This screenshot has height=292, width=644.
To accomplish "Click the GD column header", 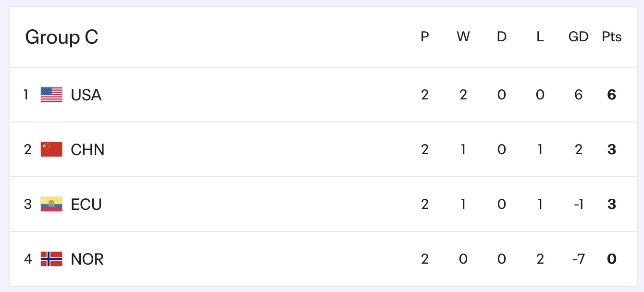I will [578, 37].
